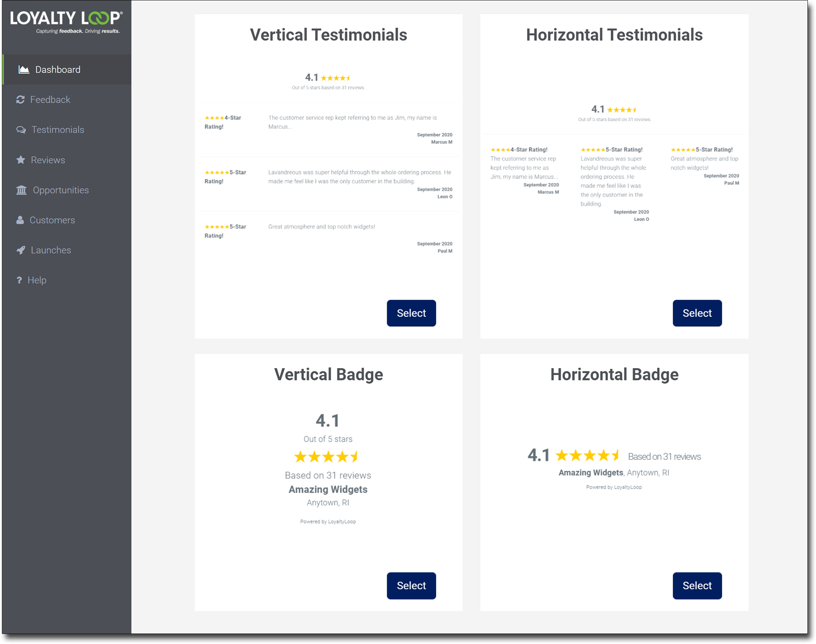Click the Help question mark icon

[19, 280]
